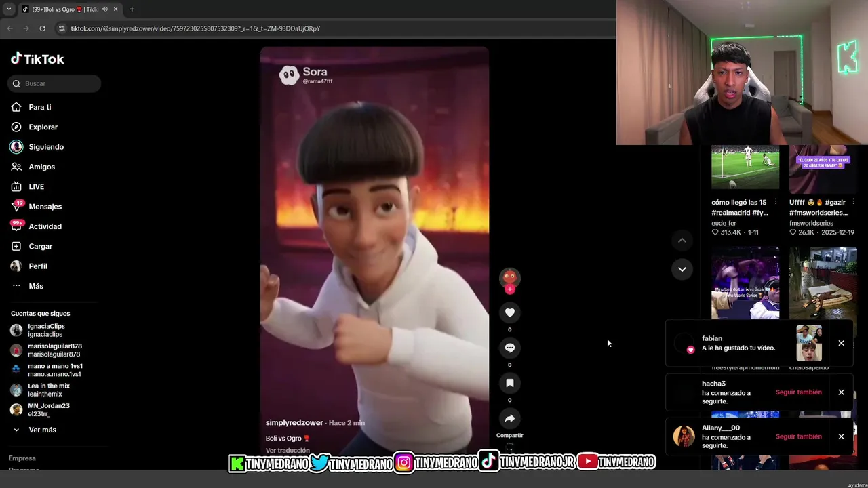Open Actividad notifications
This screenshot has width=868, height=488.
click(x=45, y=226)
